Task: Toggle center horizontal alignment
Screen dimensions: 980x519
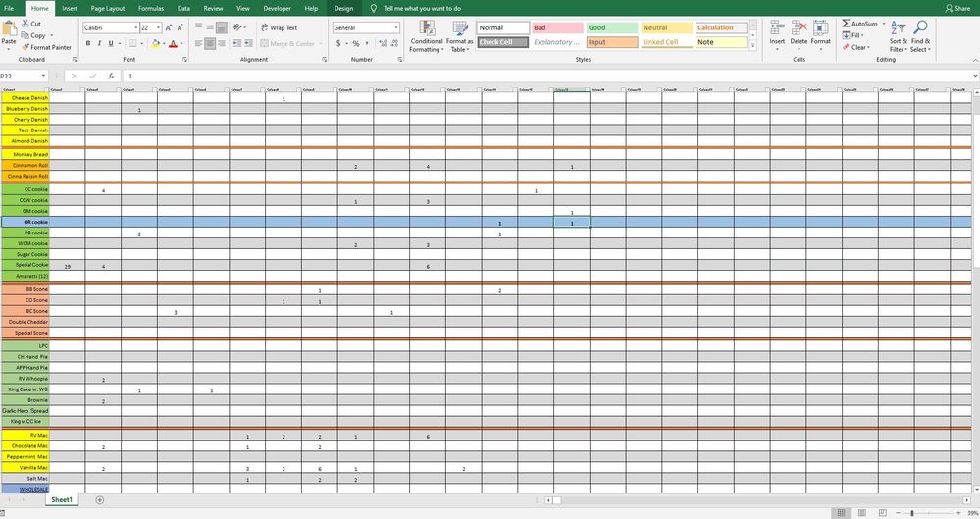Action: click(x=210, y=43)
